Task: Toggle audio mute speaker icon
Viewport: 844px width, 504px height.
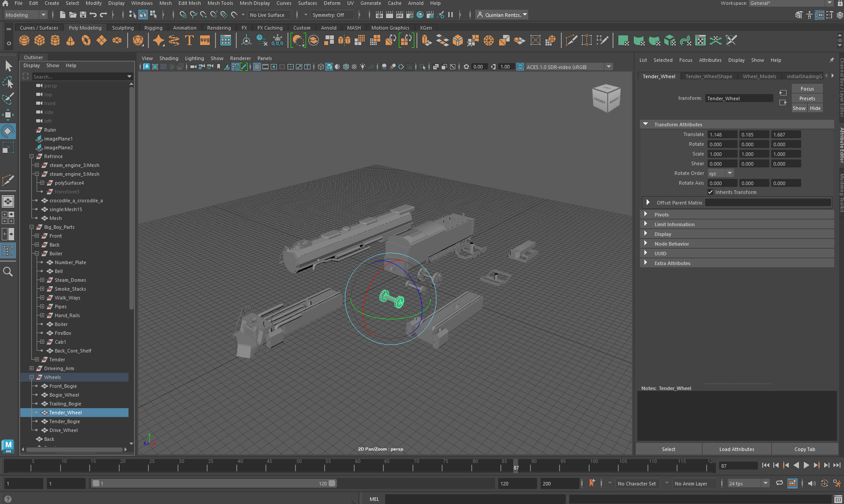Action: pyautogui.click(x=812, y=483)
